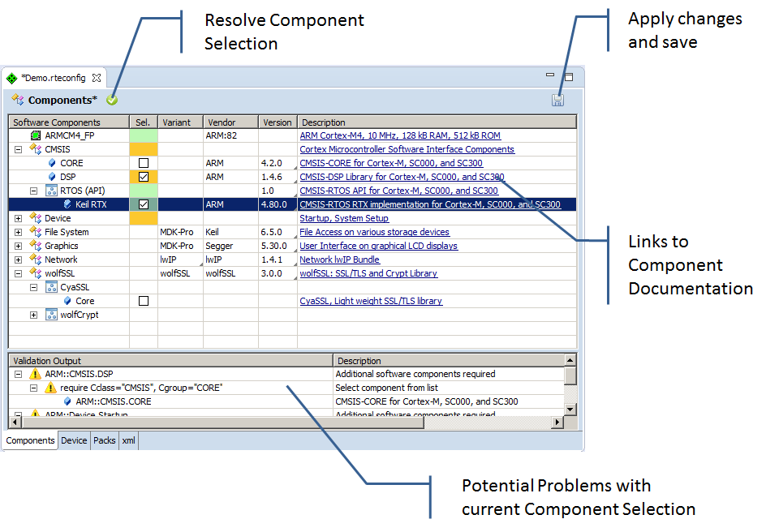Click the RTOS (API) group icon
Viewport: 766px width, 532px height.
pos(51,191)
